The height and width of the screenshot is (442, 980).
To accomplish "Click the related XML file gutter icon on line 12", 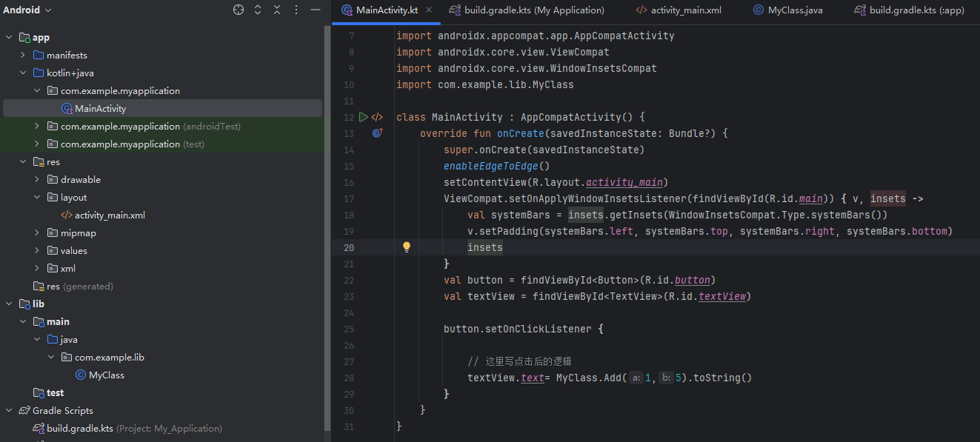I will tap(377, 117).
